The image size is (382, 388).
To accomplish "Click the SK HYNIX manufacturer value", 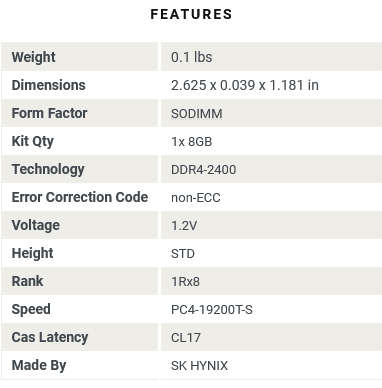I will tap(199, 366).
